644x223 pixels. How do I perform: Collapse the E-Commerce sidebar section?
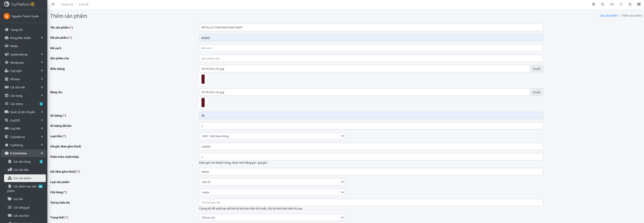(x=23, y=153)
